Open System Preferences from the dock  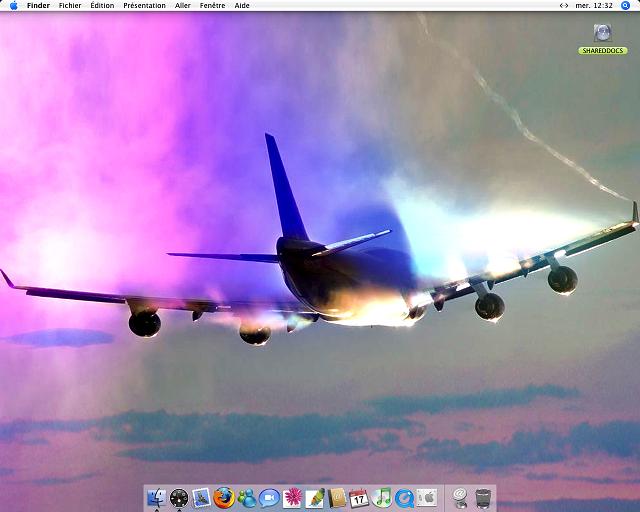click(427, 497)
